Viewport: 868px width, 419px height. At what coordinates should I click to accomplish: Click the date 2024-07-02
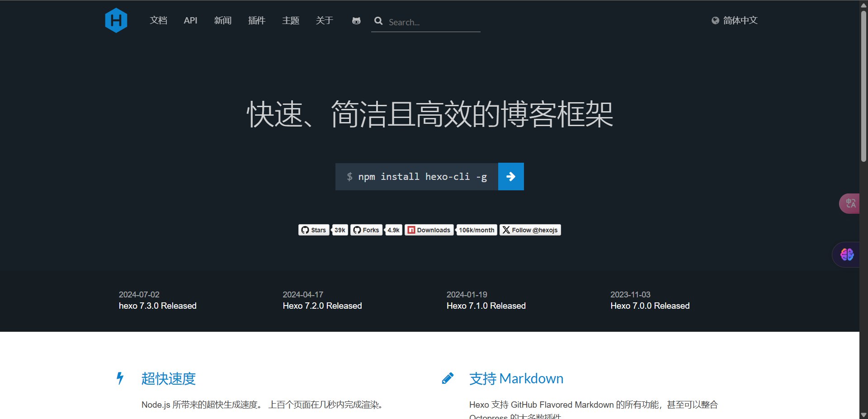pos(139,294)
